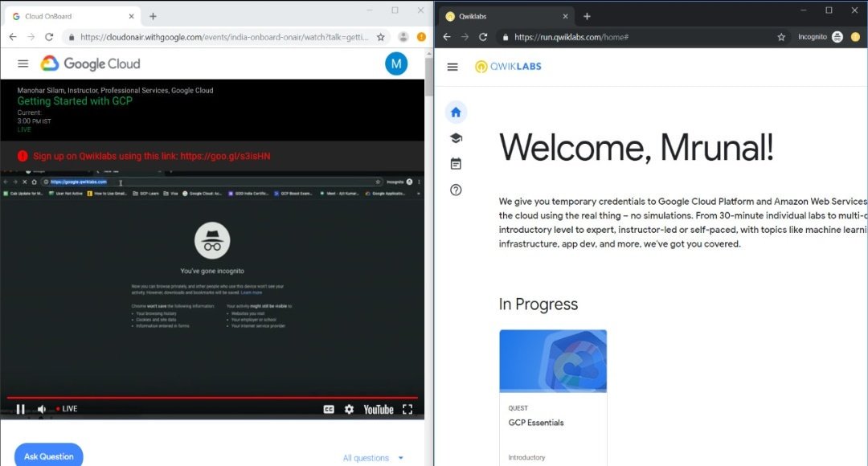Click the Qwiklabs sign up banner link
868x466 pixels.
pyautogui.click(x=225, y=156)
